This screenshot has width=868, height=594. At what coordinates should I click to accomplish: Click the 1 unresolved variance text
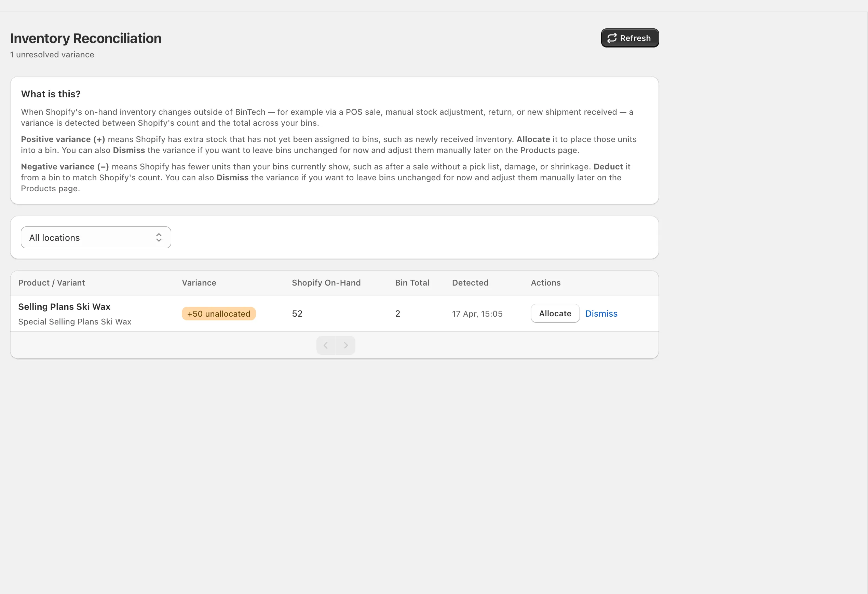coord(52,55)
